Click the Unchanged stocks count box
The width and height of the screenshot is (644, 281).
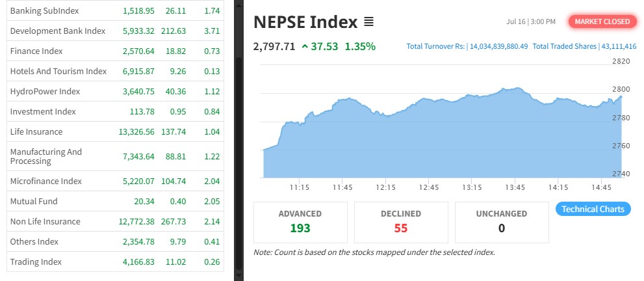click(502, 222)
